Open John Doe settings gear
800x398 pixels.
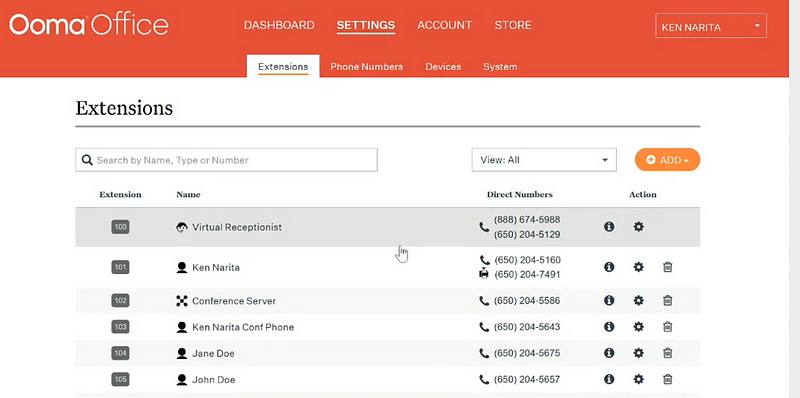[x=638, y=379]
